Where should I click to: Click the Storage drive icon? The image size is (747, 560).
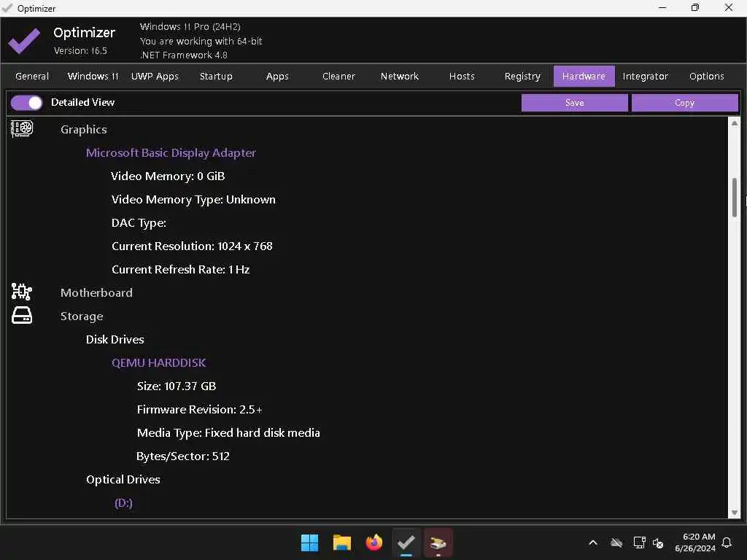pos(22,315)
